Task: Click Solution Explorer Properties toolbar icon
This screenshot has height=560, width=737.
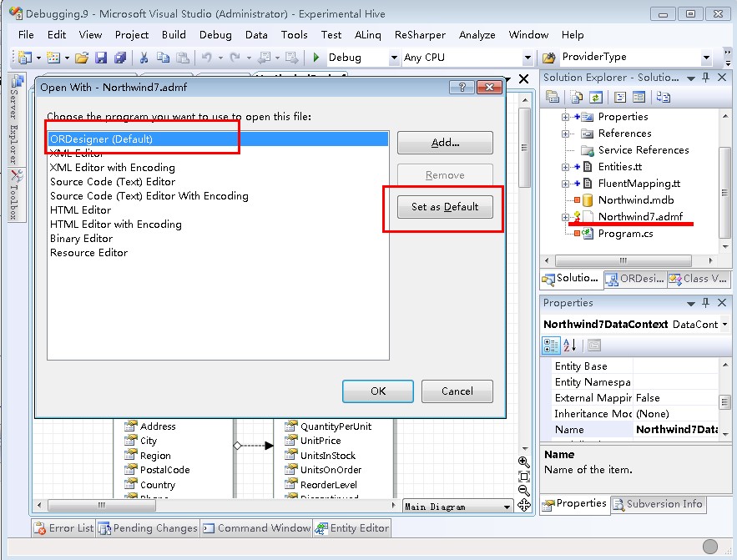Action: pyautogui.click(x=553, y=97)
